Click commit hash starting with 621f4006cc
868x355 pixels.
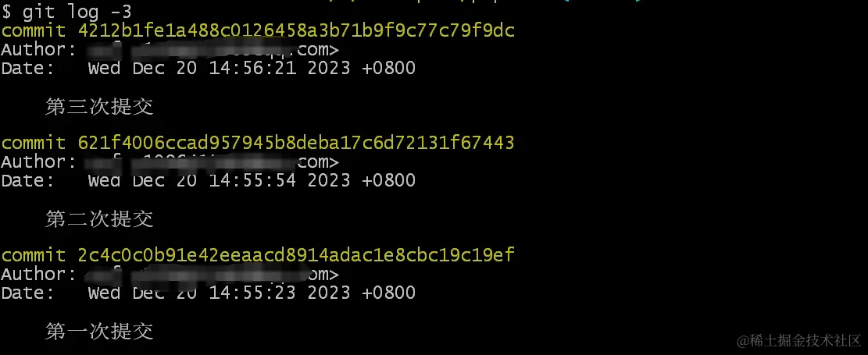point(296,143)
